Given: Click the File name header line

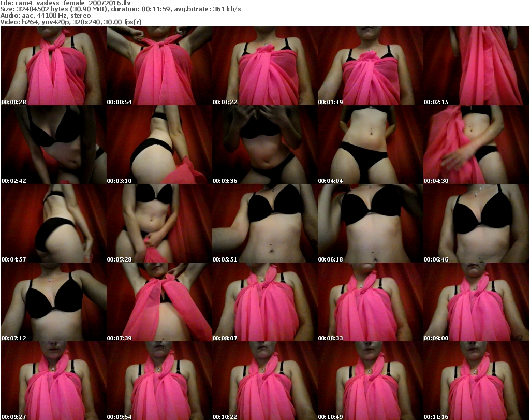Looking at the screenshot, I should 66,3.
